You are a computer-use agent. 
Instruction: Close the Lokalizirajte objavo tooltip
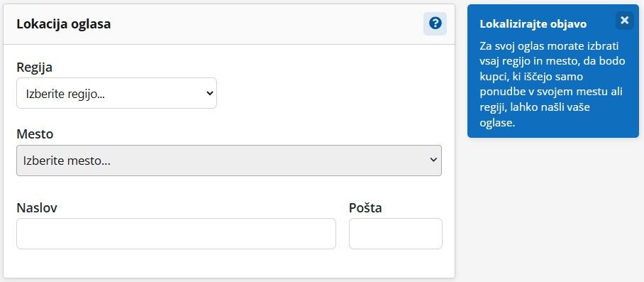pos(624,20)
